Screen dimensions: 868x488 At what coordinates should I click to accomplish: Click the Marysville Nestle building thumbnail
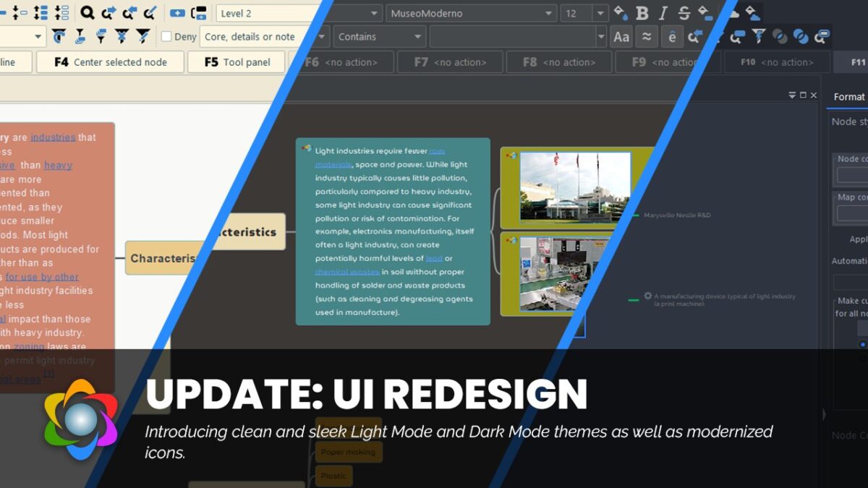pyautogui.click(x=574, y=187)
